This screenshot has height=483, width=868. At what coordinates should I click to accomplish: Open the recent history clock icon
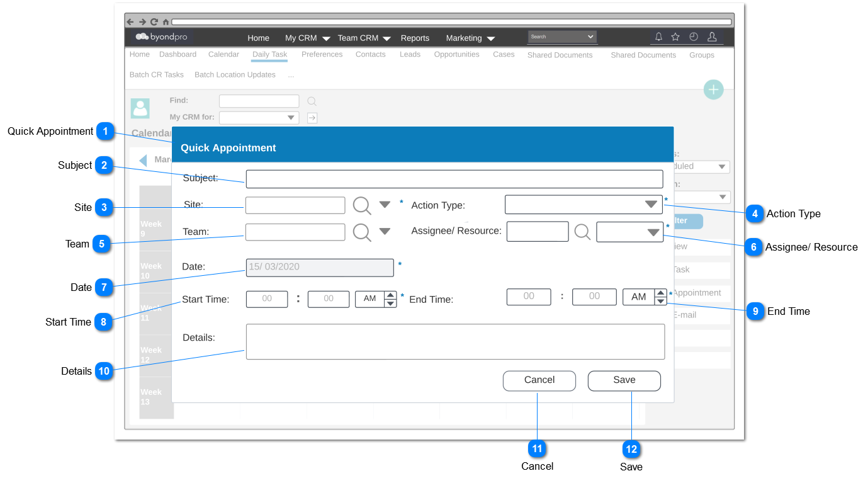[694, 37]
